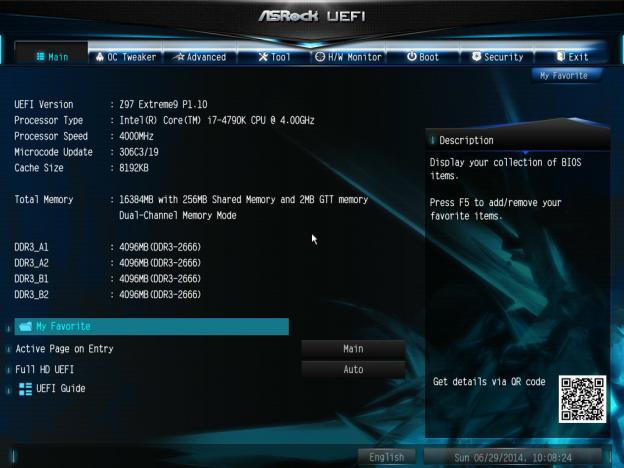This screenshot has height=468, width=624.
Task: Open the Full HD UEFI dropdown showing Auto
Action: tap(353, 370)
